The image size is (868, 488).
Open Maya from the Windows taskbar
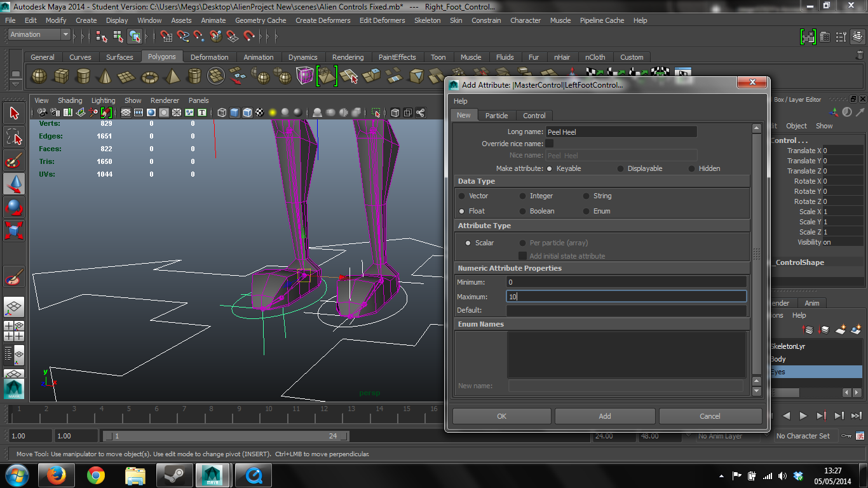(212, 475)
